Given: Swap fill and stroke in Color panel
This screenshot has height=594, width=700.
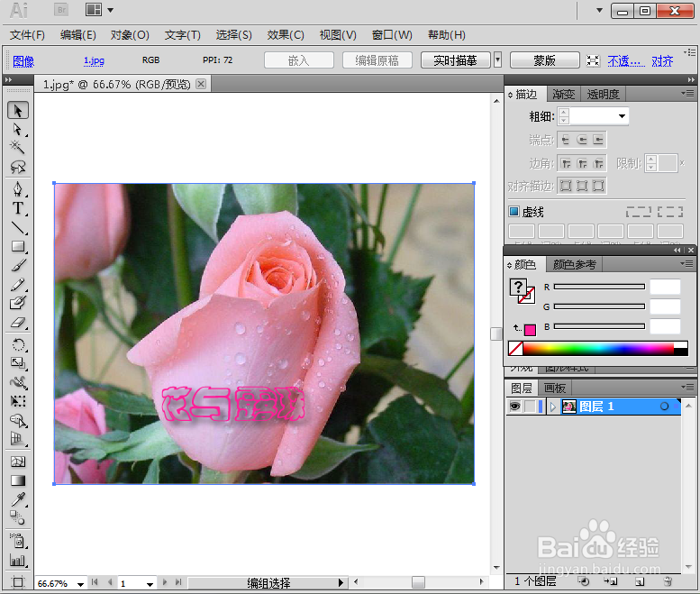Looking at the screenshot, I should (517, 328).
